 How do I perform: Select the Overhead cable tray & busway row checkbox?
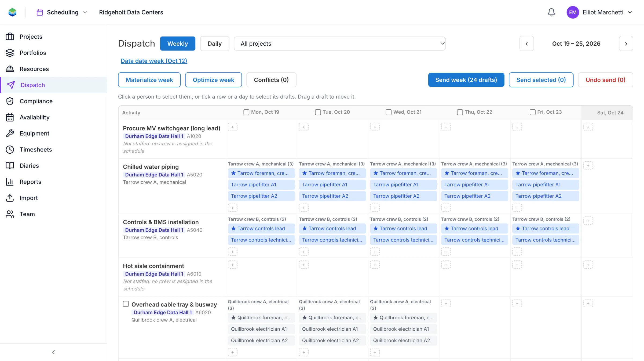[126, 304]
